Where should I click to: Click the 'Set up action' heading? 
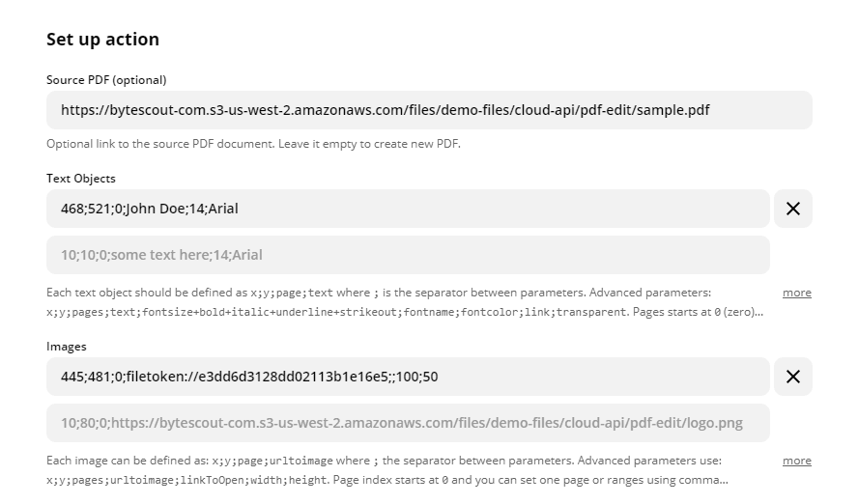tap(102, 40)
